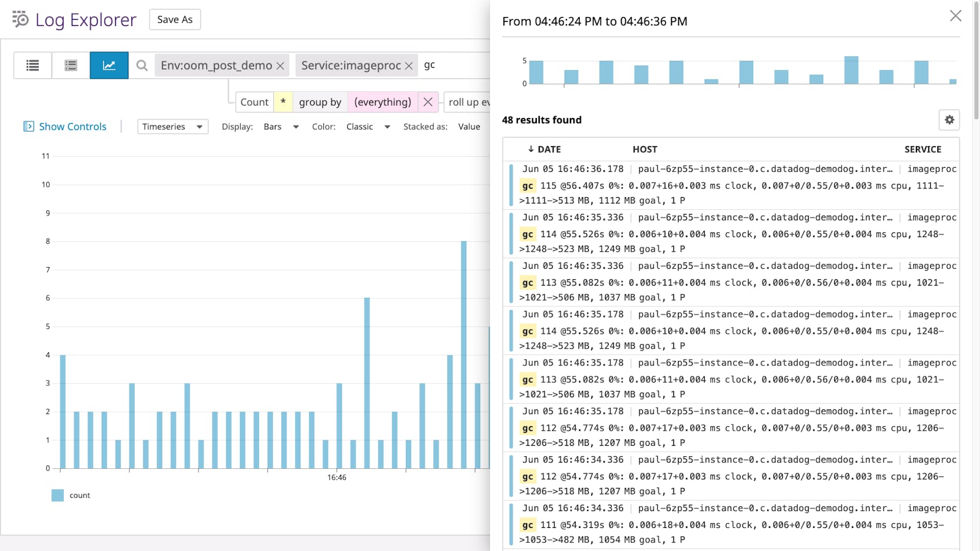Type a query in the gc search field
Image resolution: width=980 pixels, height=551 pixels.
[451, 65]
